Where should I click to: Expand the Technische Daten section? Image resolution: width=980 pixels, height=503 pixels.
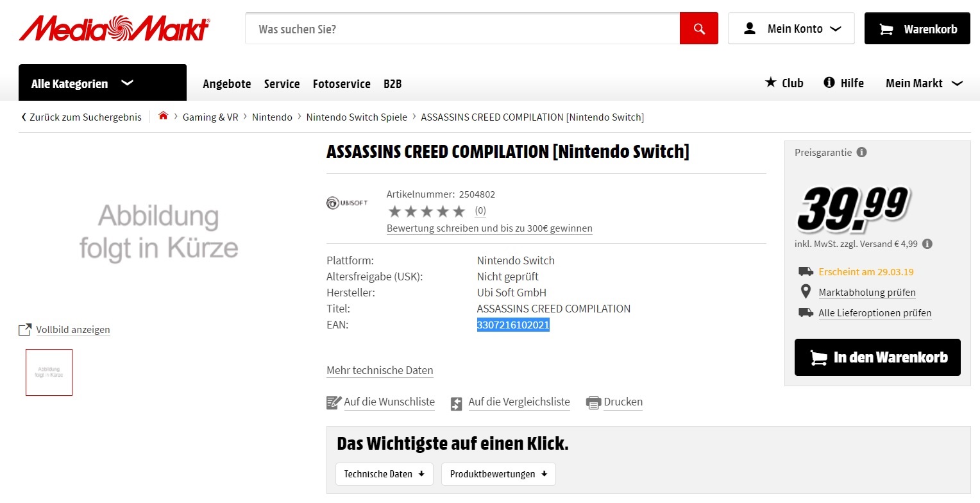pos(384,474)
